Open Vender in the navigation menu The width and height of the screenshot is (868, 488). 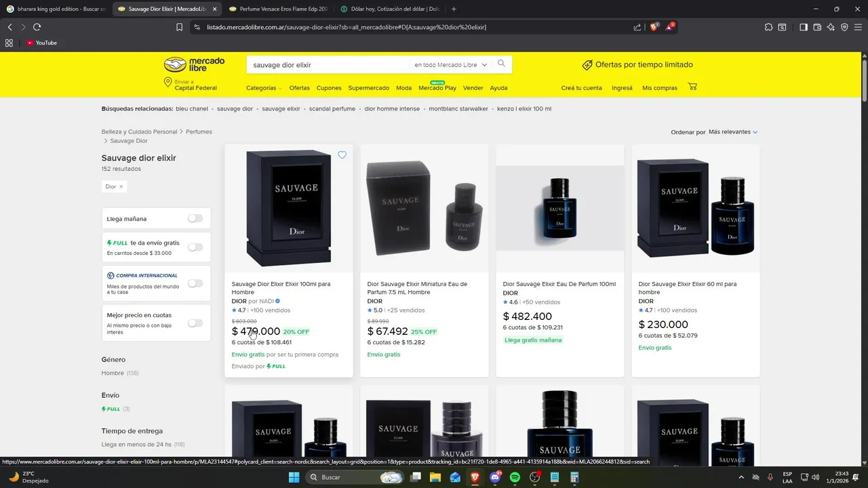pyautogui.click(x=473, y=88)
